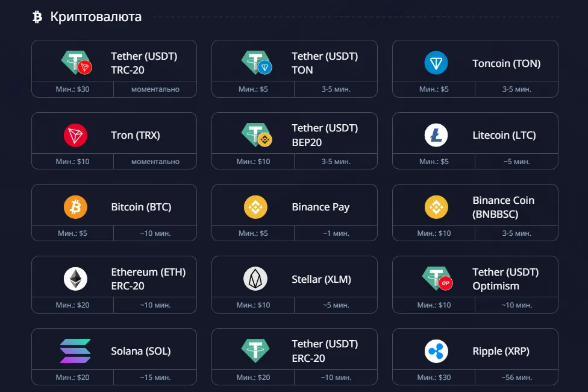Click the Tether Optimism coin icon
This screenshot has width=588, height=392.
tap(437, 279)
